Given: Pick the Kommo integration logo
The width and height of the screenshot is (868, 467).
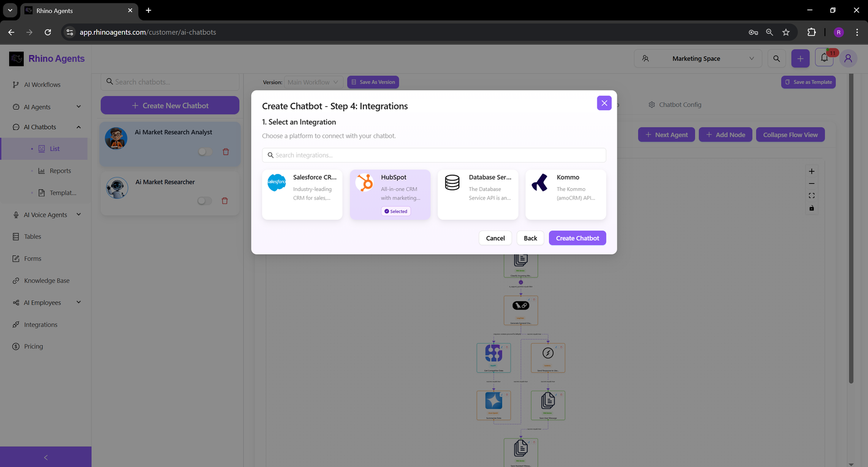Looking at the screenshot, I should point(540,183).
